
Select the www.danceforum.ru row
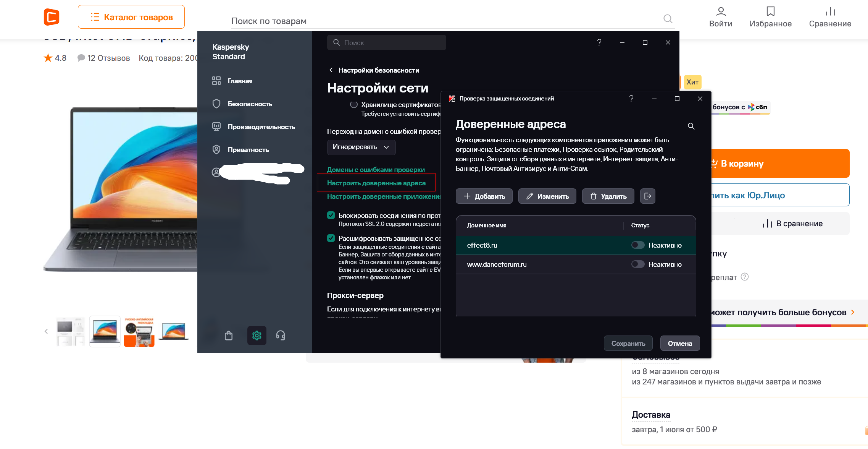(x=576, y=264)
